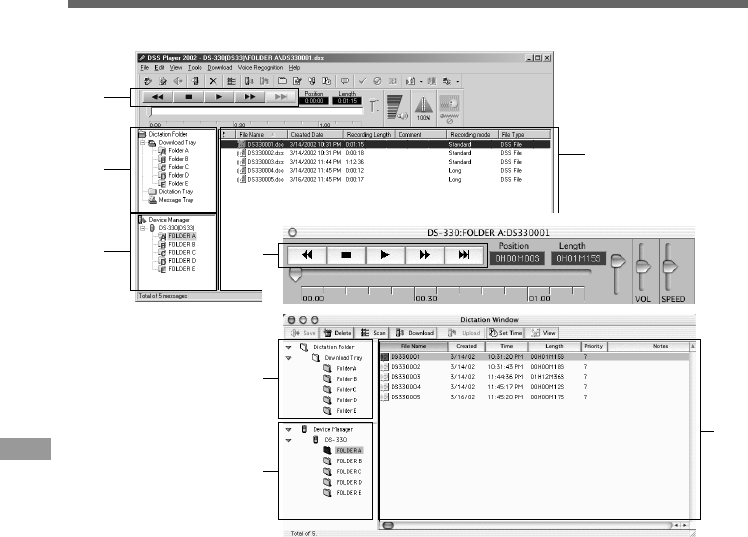Collapse DS-330(DS33) node in Windows Device Manager

[142, 228]
